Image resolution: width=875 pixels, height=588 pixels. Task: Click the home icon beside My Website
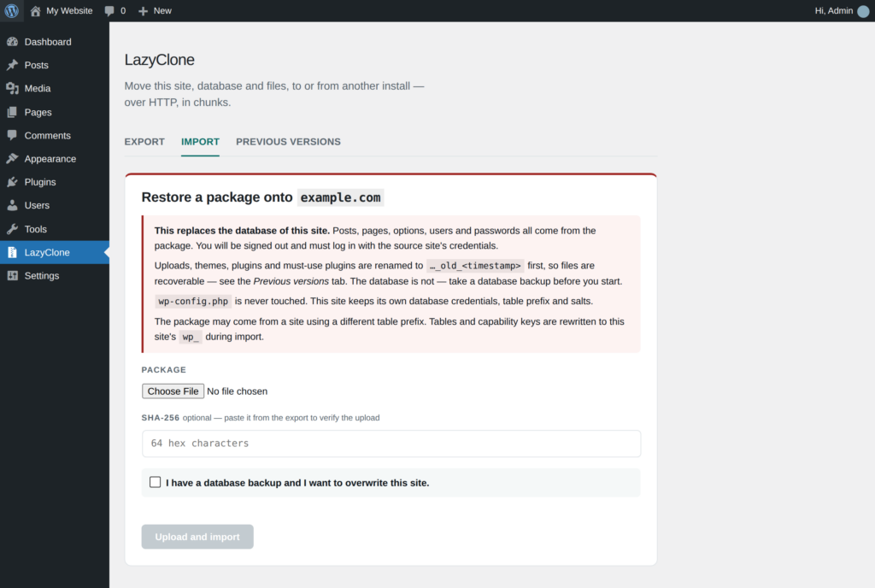point(35,10)
